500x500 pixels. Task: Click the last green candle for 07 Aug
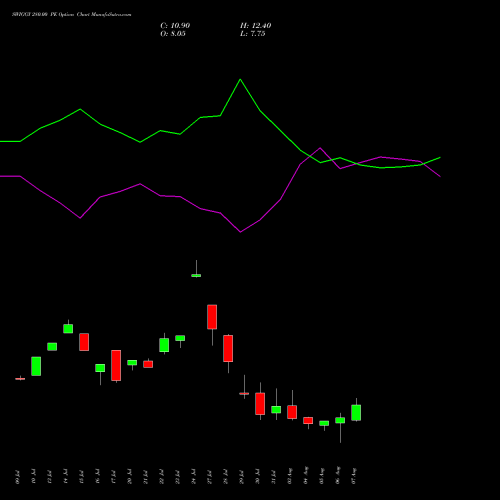click(356, 413)
